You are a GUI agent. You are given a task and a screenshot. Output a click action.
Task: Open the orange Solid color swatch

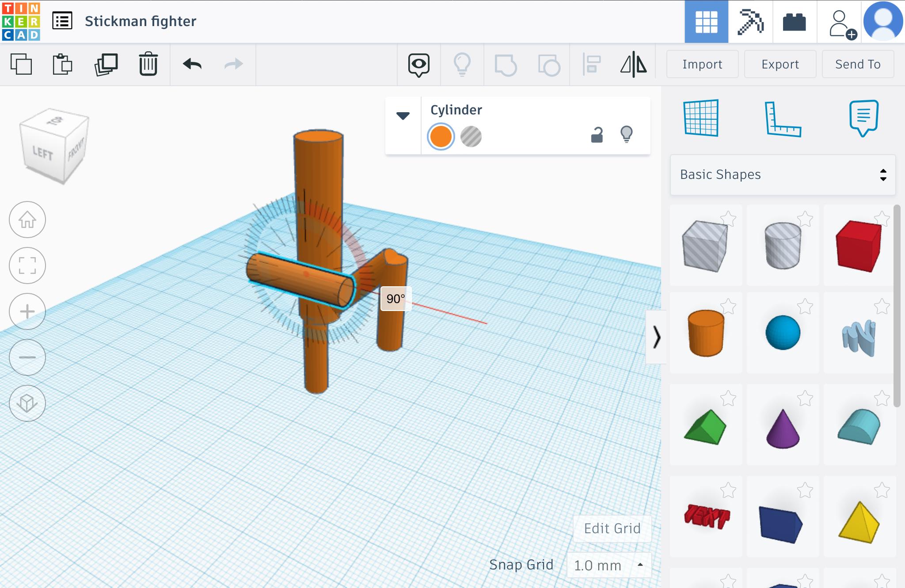point(441,137)
